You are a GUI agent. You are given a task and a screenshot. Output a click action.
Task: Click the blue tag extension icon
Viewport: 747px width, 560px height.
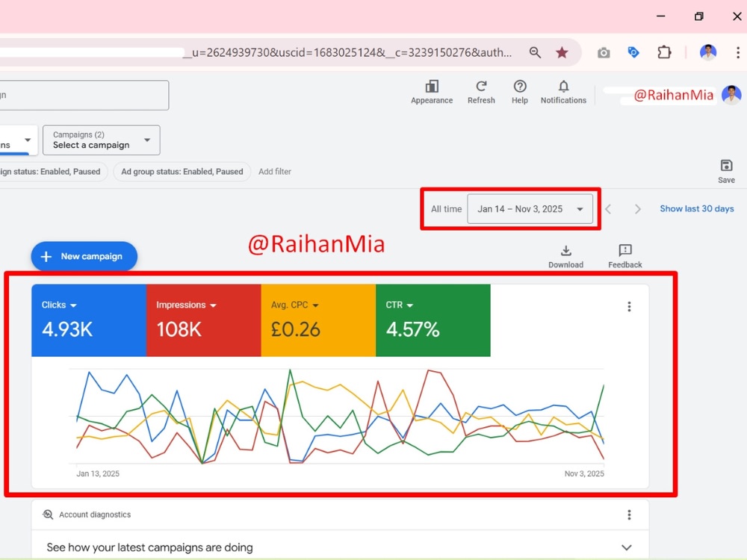point(633,52)
